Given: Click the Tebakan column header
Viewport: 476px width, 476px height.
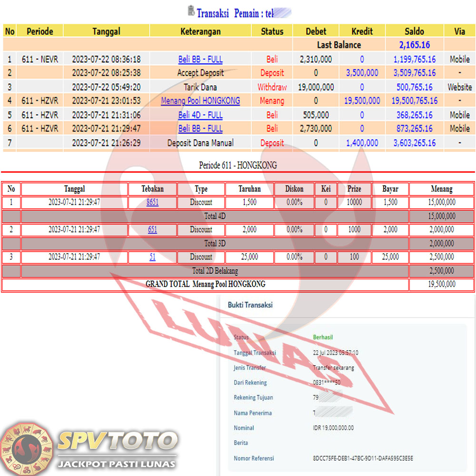Looking at the screenshot, I should [152, 189].
